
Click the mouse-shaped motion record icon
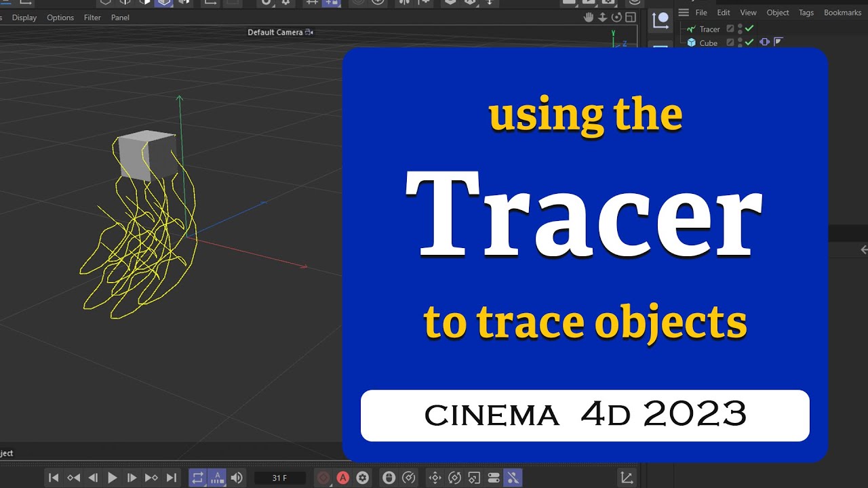coord(389,478)
